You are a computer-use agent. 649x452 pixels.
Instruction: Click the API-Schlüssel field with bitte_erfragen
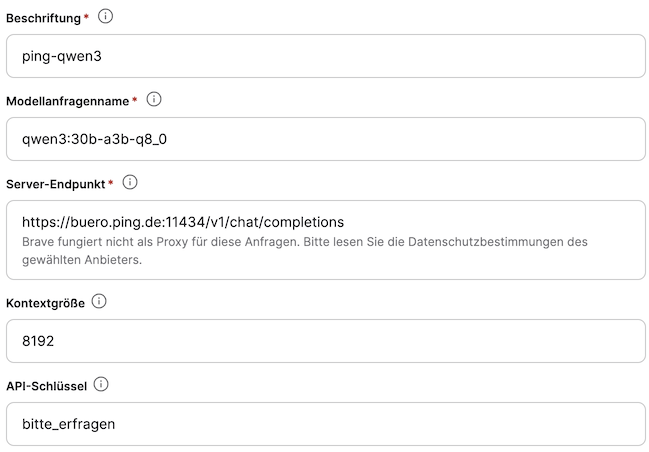click(325, 424)
